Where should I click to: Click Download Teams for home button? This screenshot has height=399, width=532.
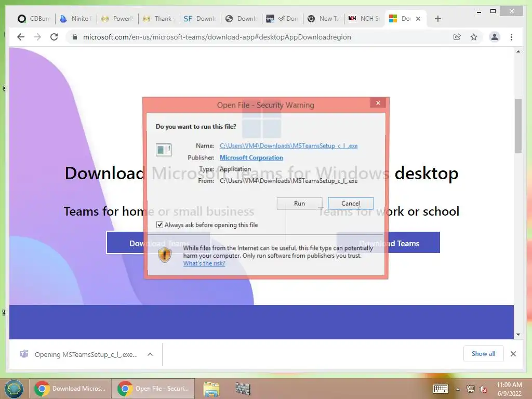pos(158,243)
